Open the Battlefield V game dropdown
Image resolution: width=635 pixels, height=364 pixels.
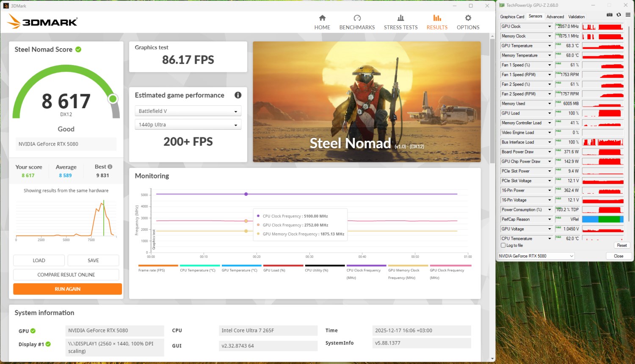188,111
